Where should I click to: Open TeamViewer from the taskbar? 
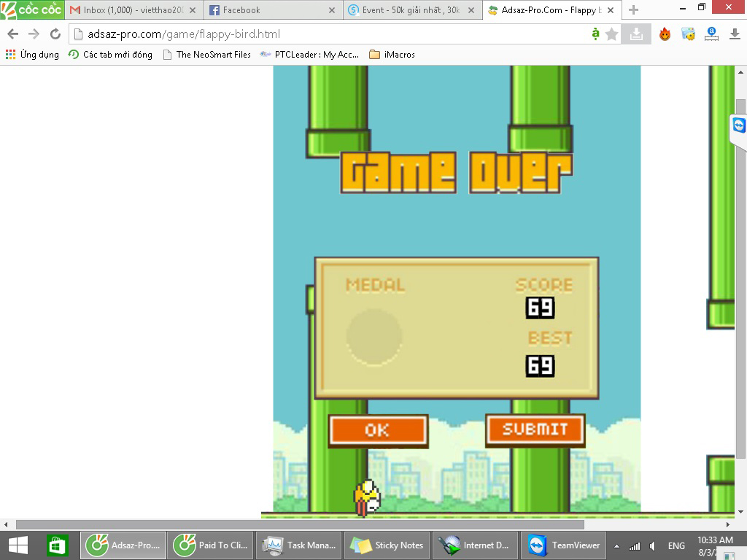pyautogui.click(x=564, y=545)
